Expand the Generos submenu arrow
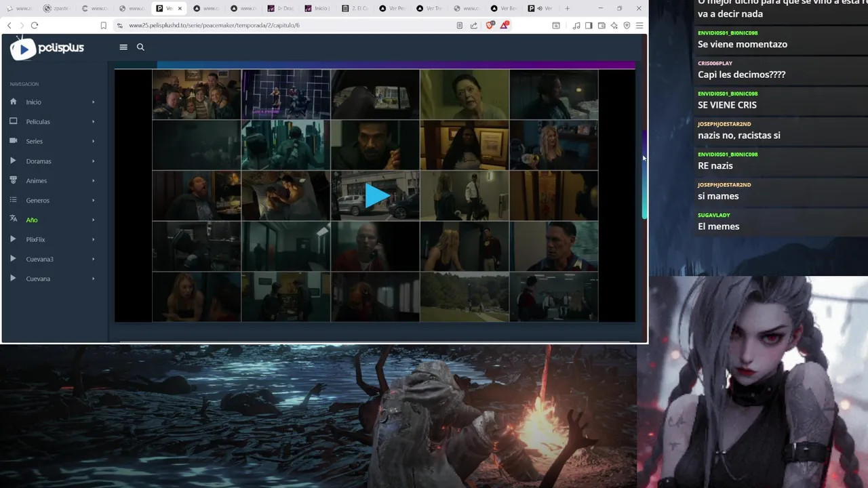Image resolution: width=868 pixels, height=488 pixels. [93, 200]
